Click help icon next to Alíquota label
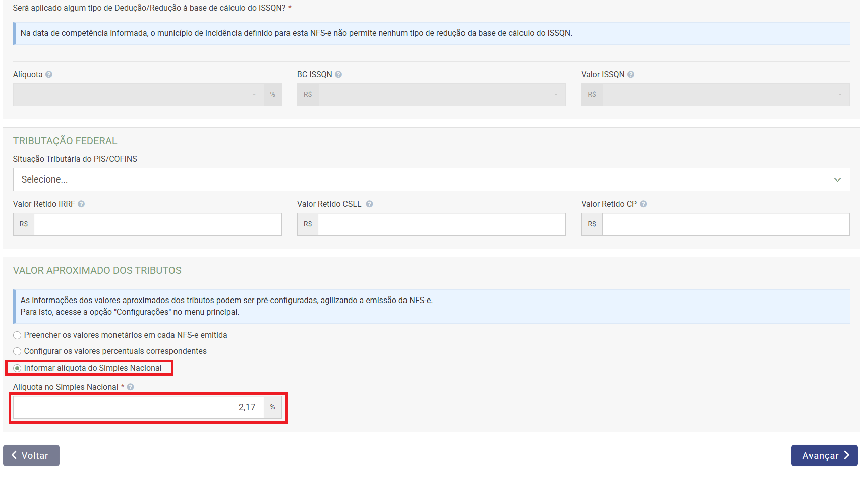The width and height of the screenshot is (868, 479). (x=49, y=75)
